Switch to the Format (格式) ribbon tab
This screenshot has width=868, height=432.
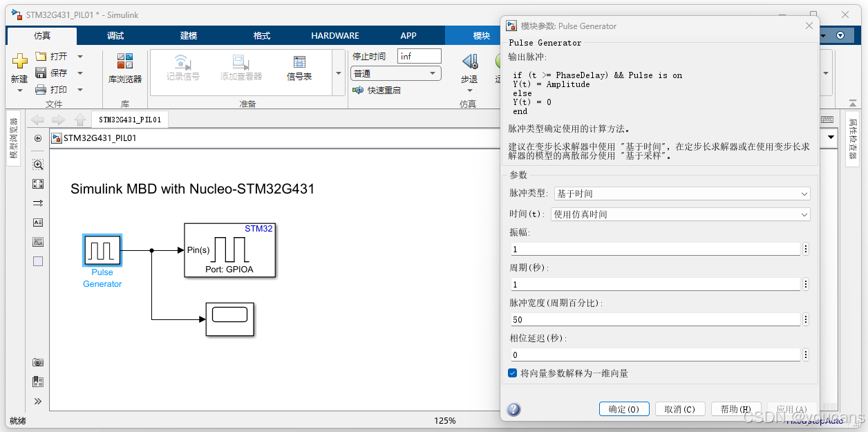[262, 36]
